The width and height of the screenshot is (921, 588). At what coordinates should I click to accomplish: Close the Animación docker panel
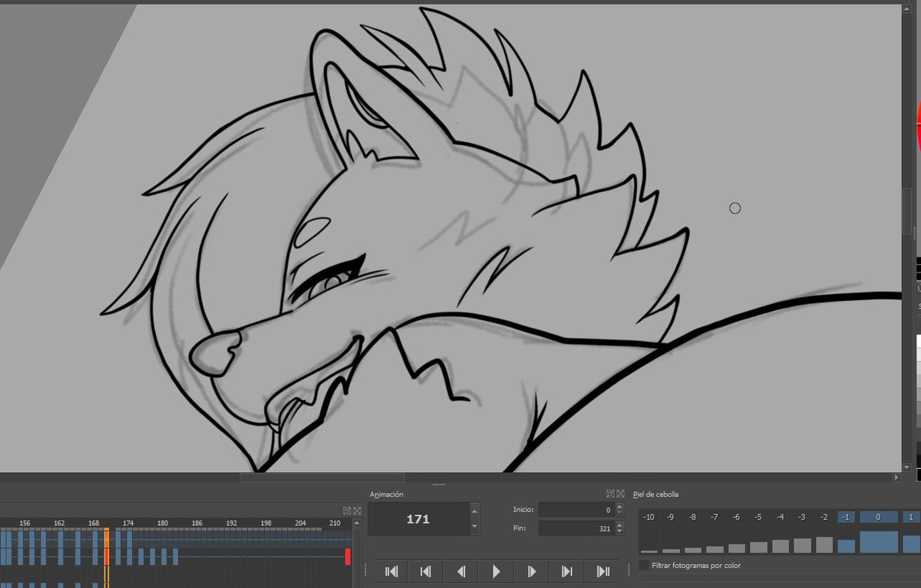pos(619,494)
